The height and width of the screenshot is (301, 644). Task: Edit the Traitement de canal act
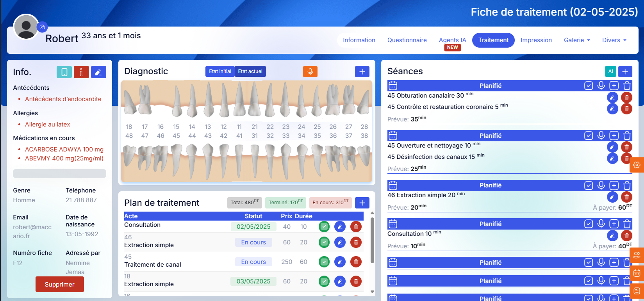[x=340, y=262]
